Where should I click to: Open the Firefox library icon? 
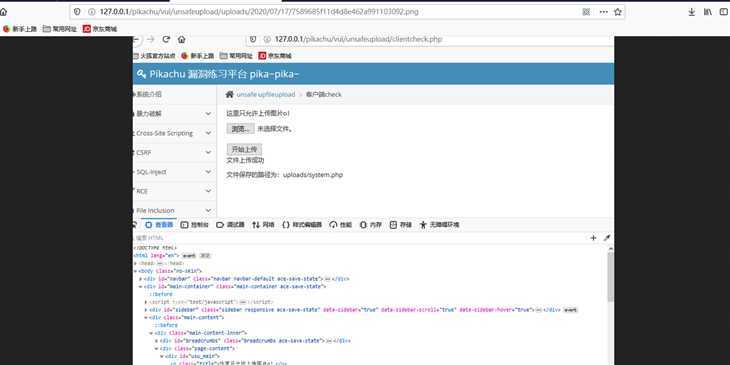click(x=708, y=12)
